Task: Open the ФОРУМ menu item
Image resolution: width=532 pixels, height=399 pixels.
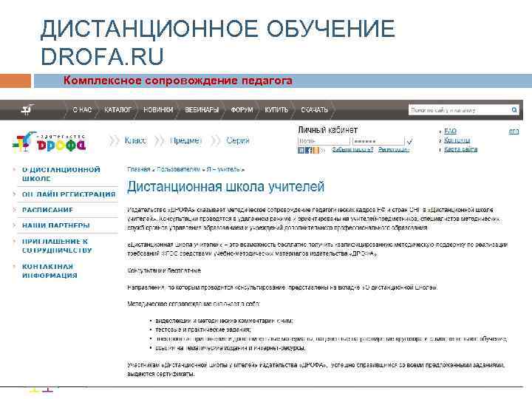Action: 242,110
